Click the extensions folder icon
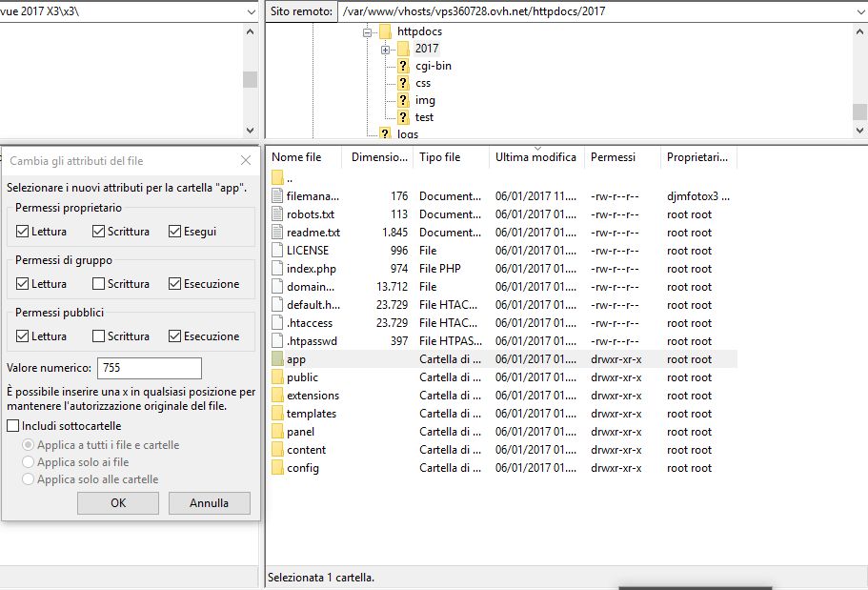Image resolution: width=868 pixels, height=590 pixels. 277,396
